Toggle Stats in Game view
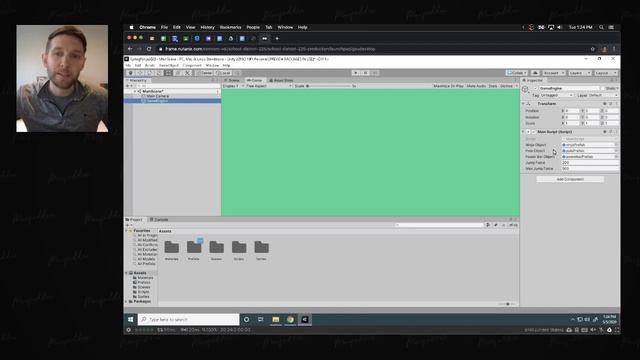 [493, 86]
